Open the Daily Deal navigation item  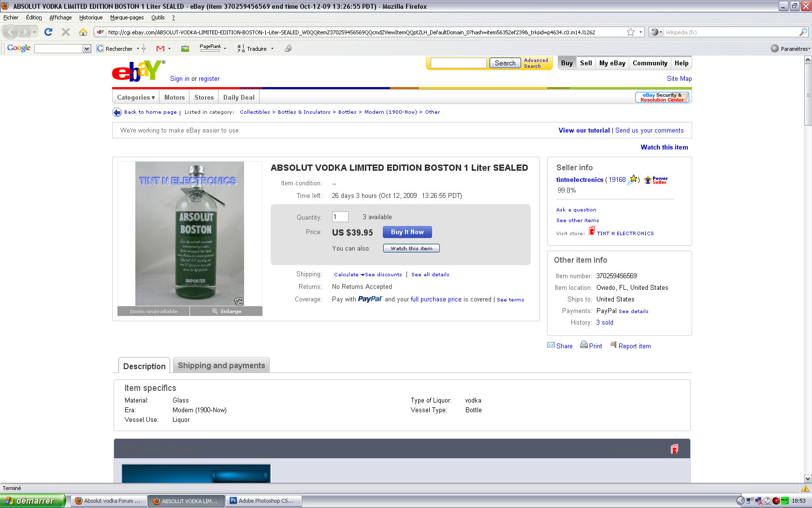(239, 97)
